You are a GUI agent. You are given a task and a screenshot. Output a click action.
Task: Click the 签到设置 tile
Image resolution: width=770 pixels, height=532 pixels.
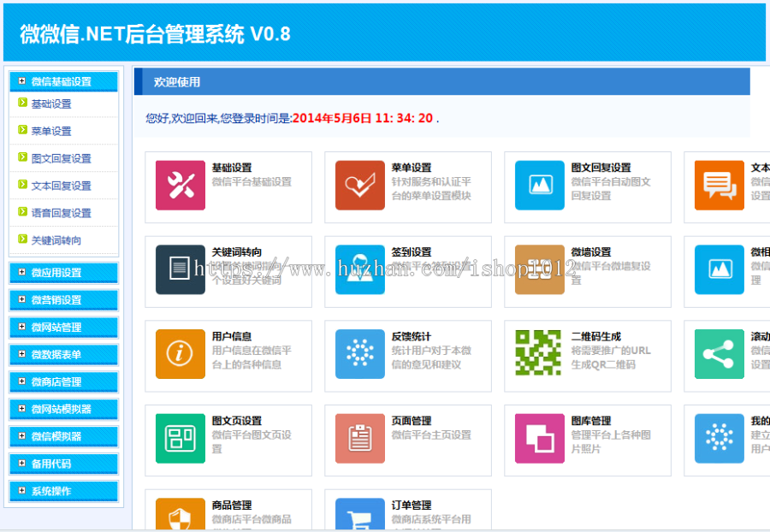click(406, 270)
